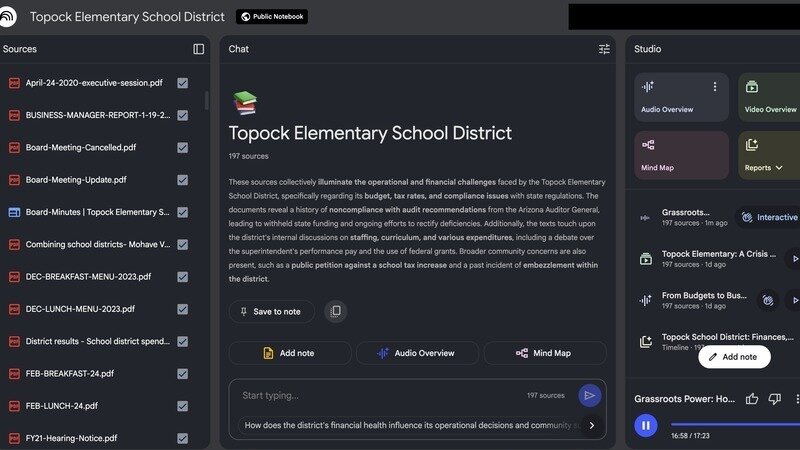Send the chat message arrow
800x450 pixels.
tap(590, 396)
